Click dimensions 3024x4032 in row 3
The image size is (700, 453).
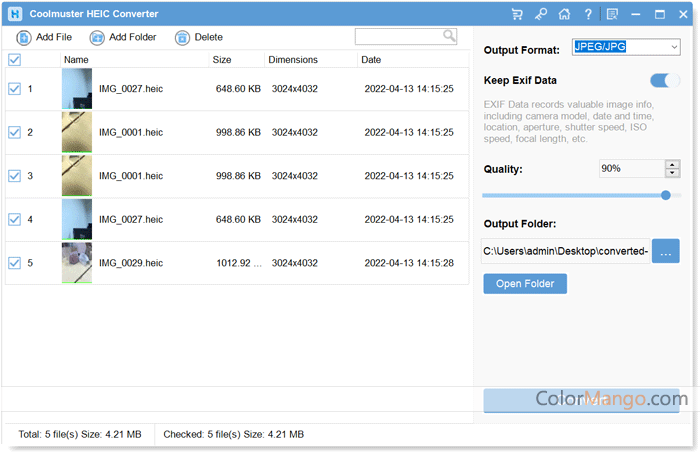295,176
